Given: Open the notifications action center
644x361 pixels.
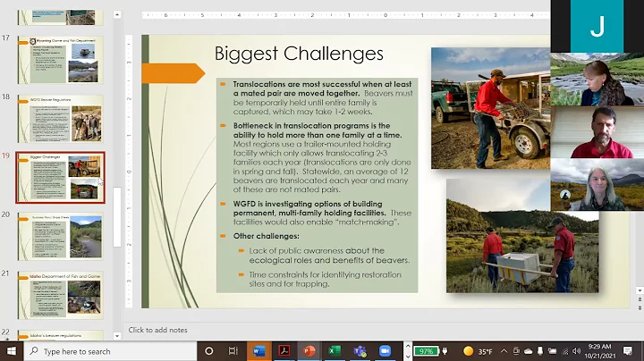Looking at the screenshot, I should 628,351.
